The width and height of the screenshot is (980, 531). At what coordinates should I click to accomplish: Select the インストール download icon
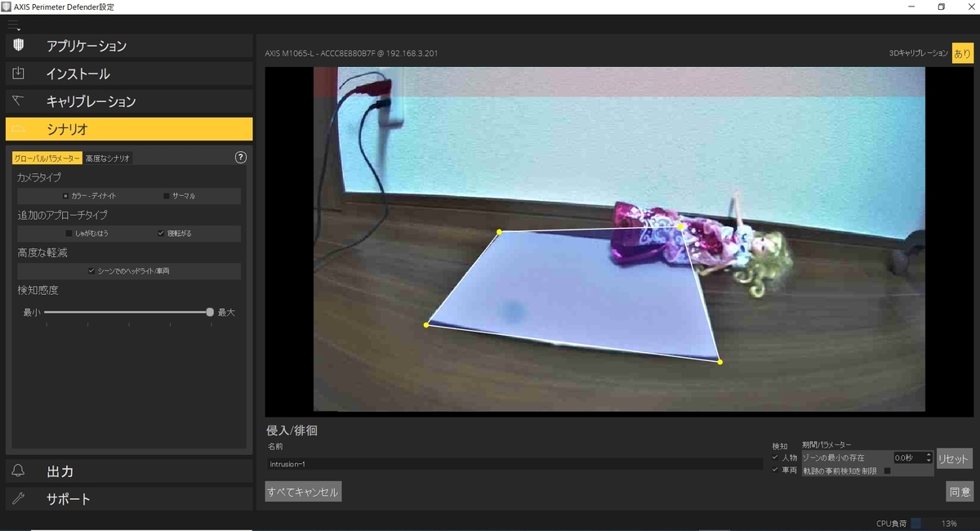17,74
